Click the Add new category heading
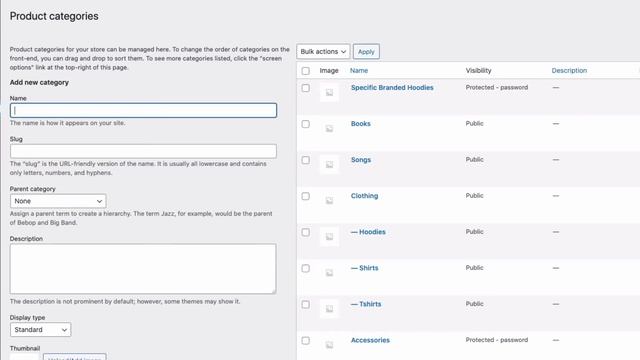640x360 pixels. click(39, 82)
